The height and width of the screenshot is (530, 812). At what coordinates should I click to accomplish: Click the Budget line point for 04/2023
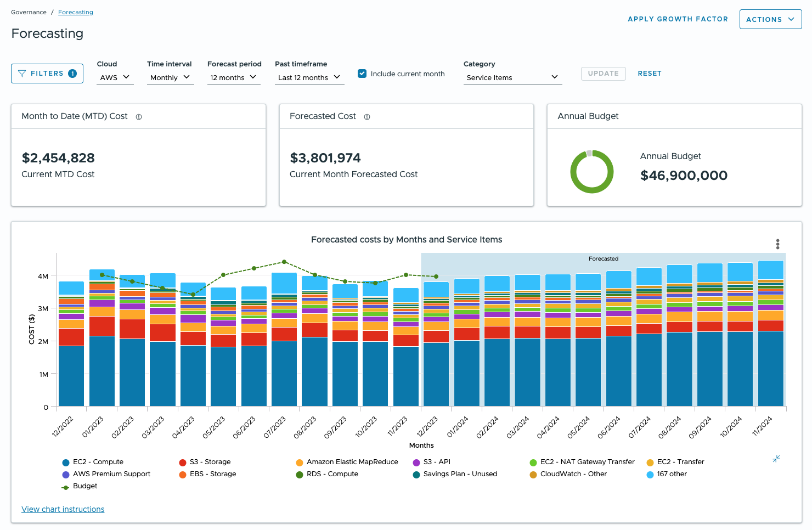[x=193, y=295]
